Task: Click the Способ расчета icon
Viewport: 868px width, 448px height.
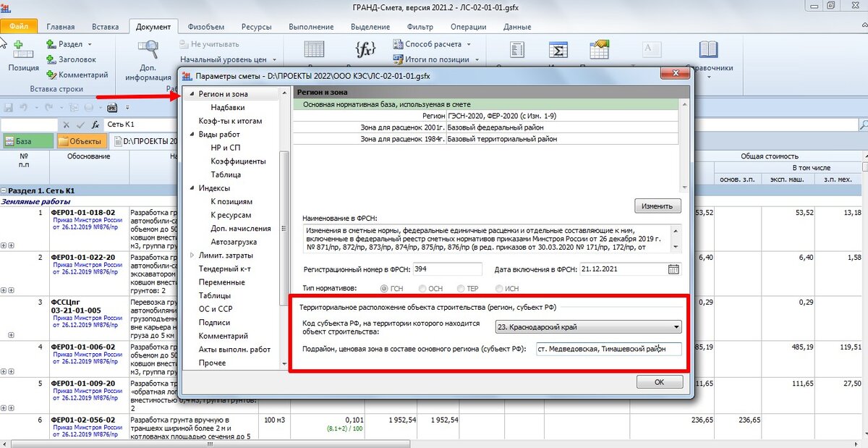Action: 399,44
